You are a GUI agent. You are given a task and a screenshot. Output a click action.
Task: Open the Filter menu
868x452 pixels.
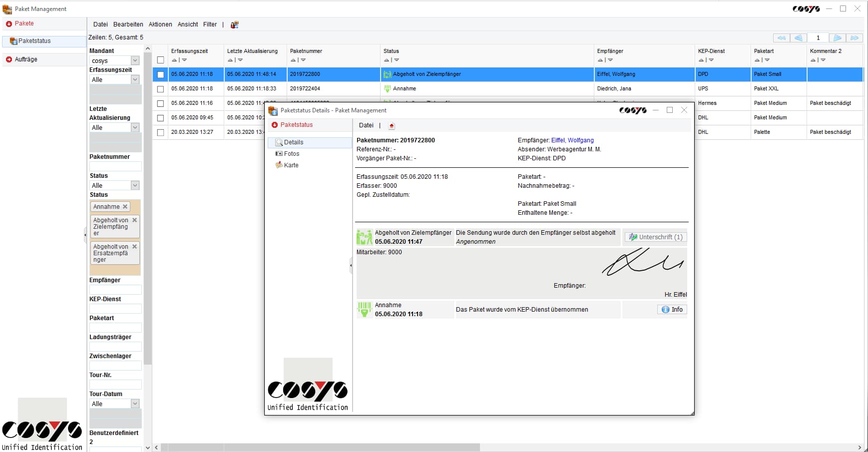pos(210,24)
